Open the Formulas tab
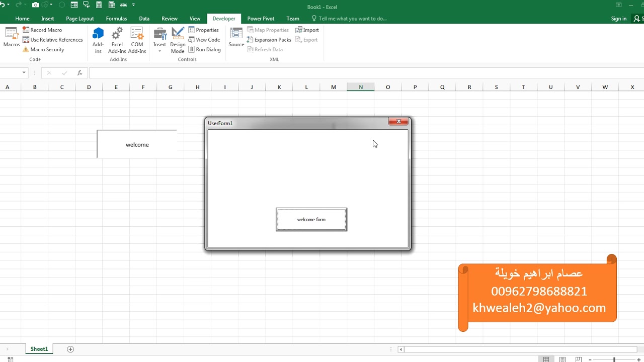This screenshot has width=644, height=362. click(x=116, y=19)
